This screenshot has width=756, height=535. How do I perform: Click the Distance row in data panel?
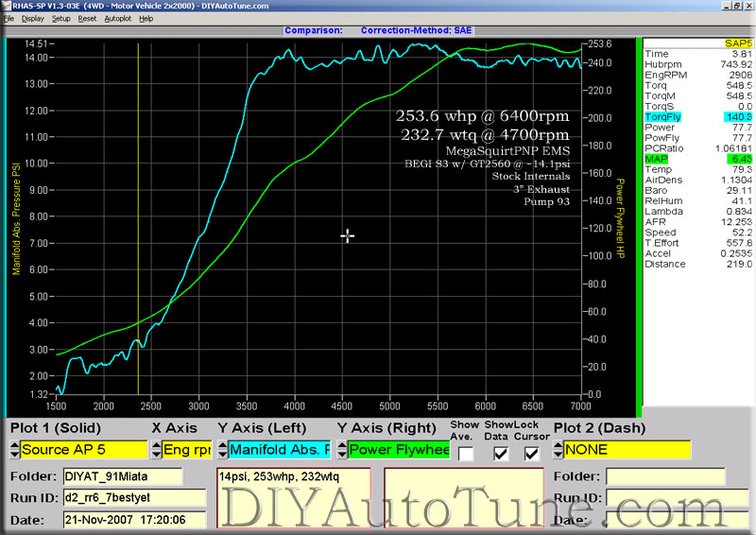pos(698,265)
